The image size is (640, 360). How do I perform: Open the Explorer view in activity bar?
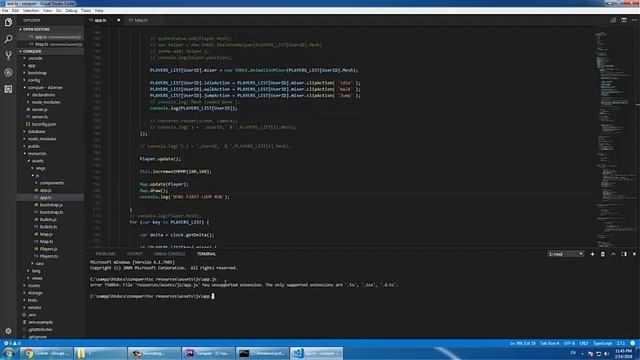8,22
